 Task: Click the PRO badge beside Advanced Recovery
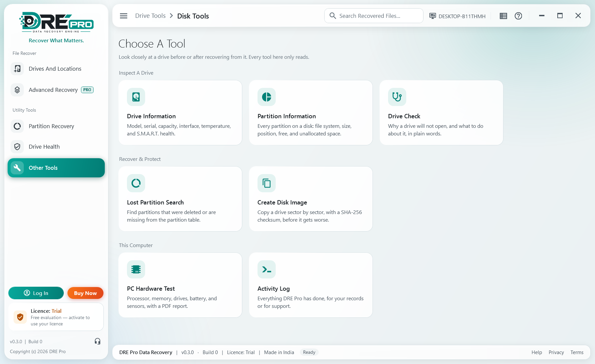(87, 90)
